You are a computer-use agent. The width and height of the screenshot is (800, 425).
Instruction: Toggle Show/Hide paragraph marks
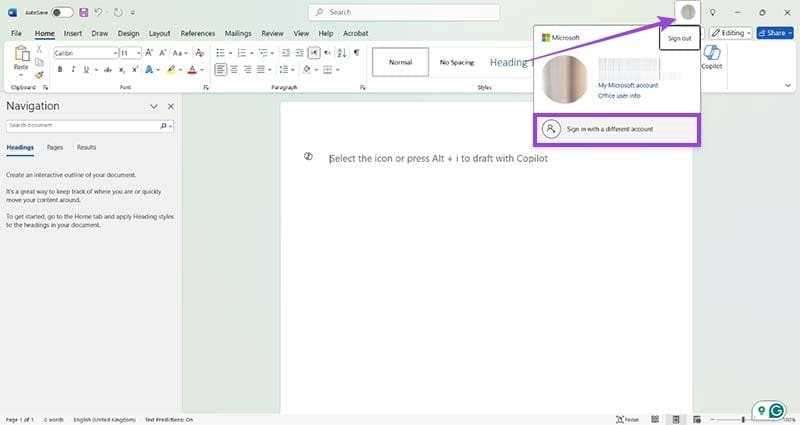click(356, 53)
